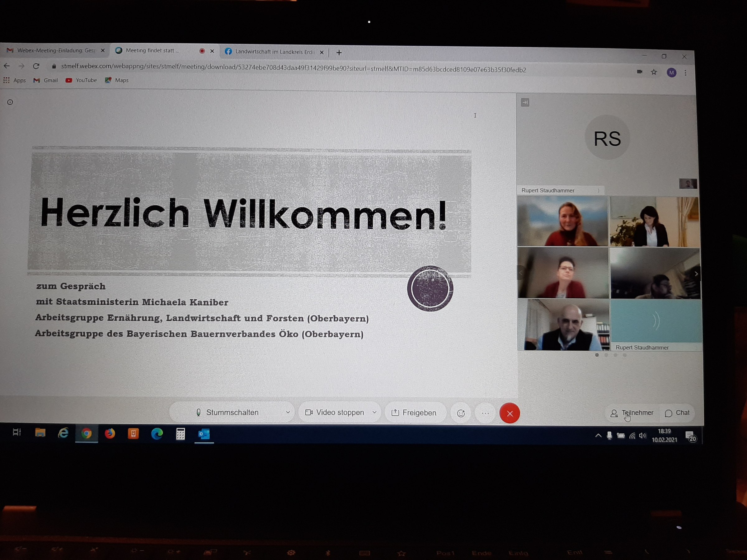Viewport: 747px width, 560px height.
Task: Show next participants with right chevron
Action: tap(696, 274)
